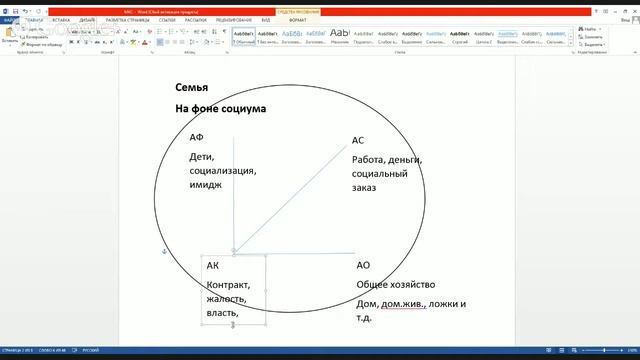Increase paragraph indent

(x=204, y=31)
